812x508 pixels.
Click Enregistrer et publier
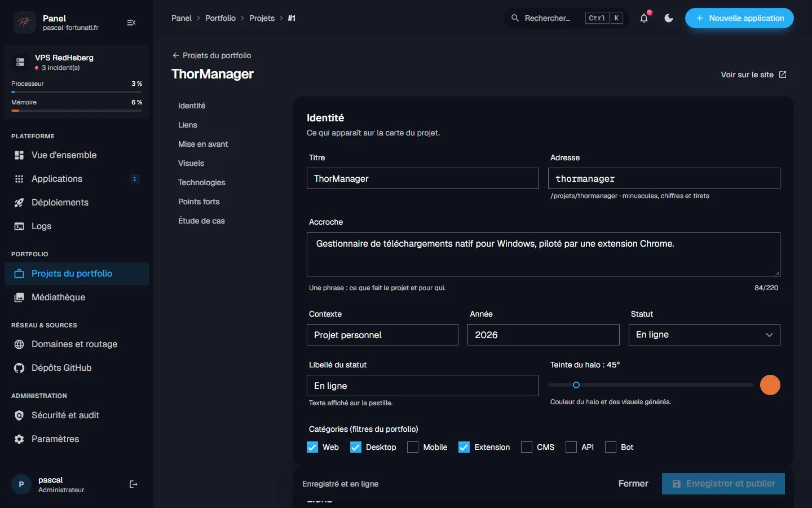[x=723, y=484]
